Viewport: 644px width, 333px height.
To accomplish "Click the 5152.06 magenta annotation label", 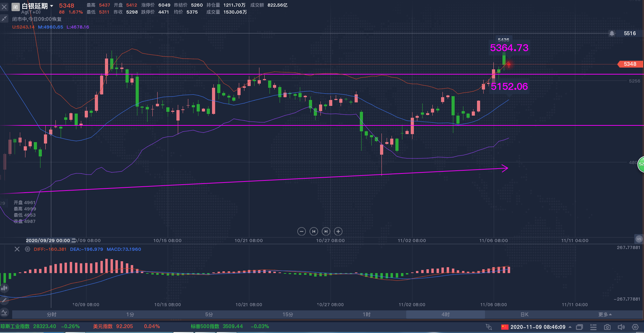I will (509, 86).
